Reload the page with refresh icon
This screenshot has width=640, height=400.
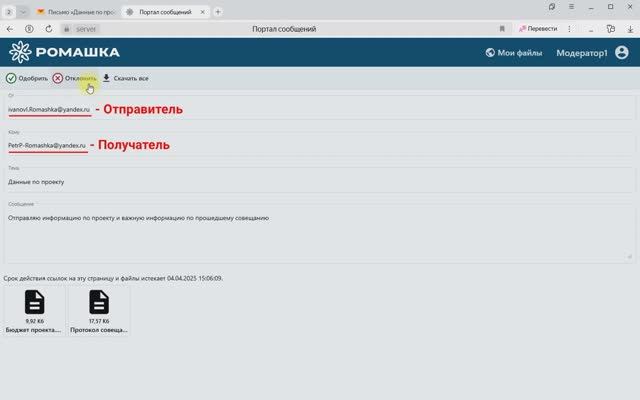(x=49, y=29)
